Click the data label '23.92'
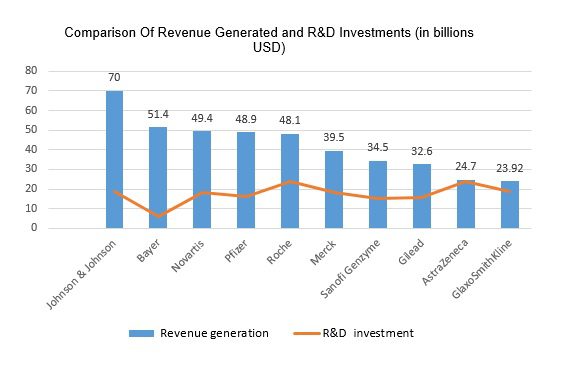This screenshot has width=564, height=365. pos(510,168)
